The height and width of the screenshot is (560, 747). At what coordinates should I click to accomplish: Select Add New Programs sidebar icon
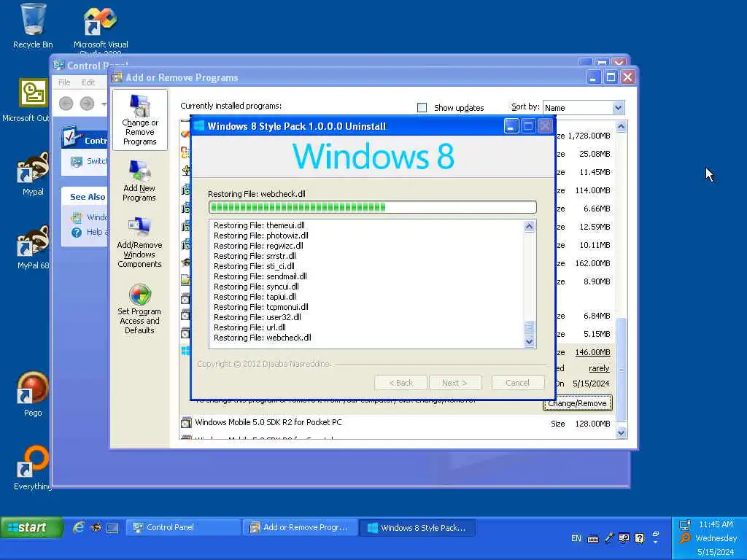(139, 181)
